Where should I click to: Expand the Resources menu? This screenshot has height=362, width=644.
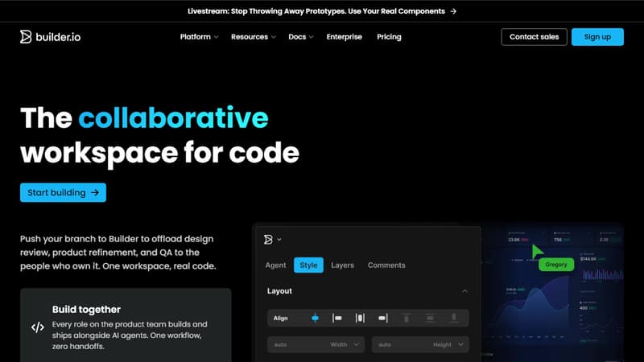pyautogui.click(x=254, y=37)
